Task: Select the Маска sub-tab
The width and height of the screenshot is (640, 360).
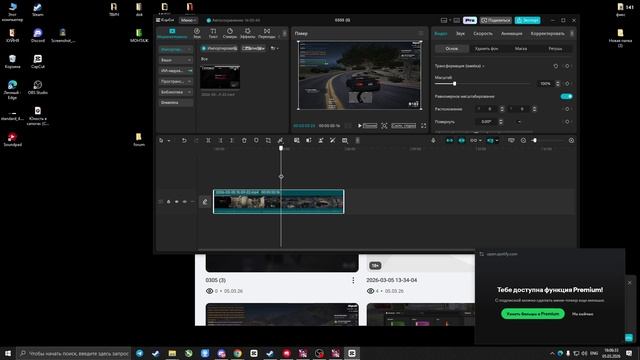Action: click(x=521, y=49)
